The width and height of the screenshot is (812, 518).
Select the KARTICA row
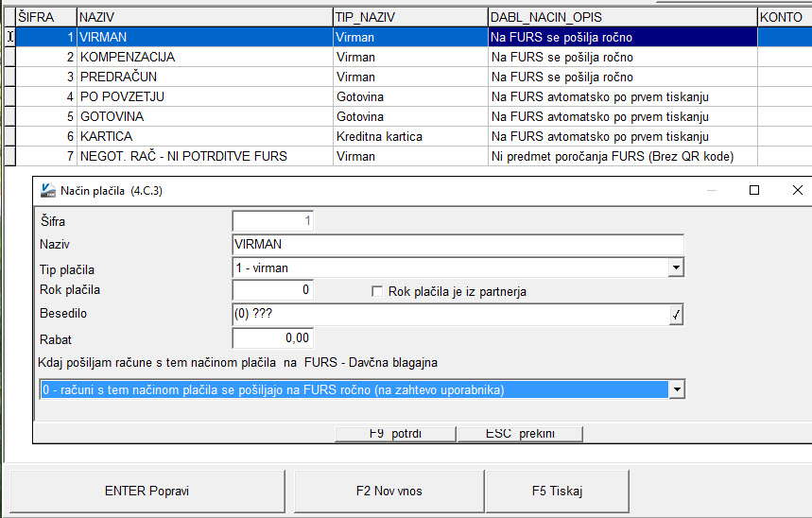coord(414,136)
